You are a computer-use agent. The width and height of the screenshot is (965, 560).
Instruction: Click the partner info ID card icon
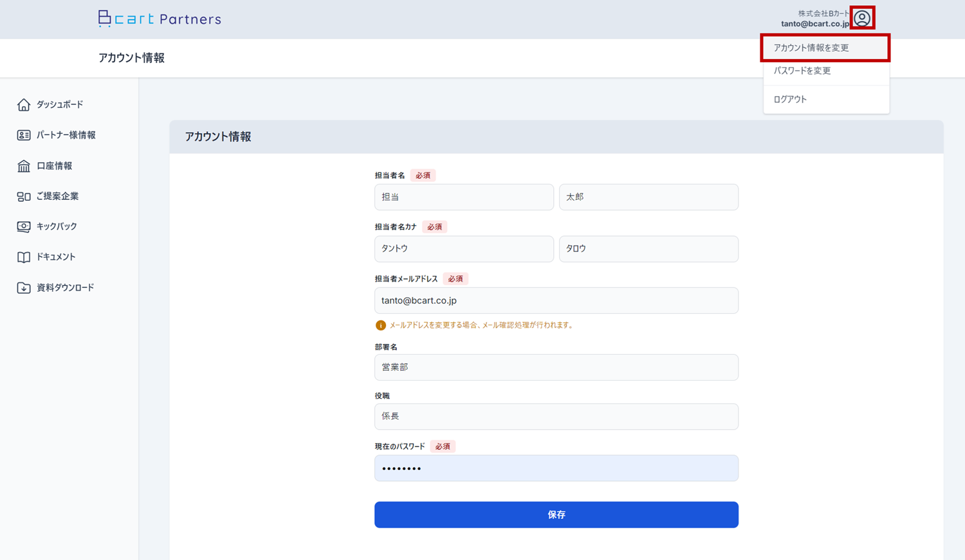pyautogui.click(x=24, y=135)
